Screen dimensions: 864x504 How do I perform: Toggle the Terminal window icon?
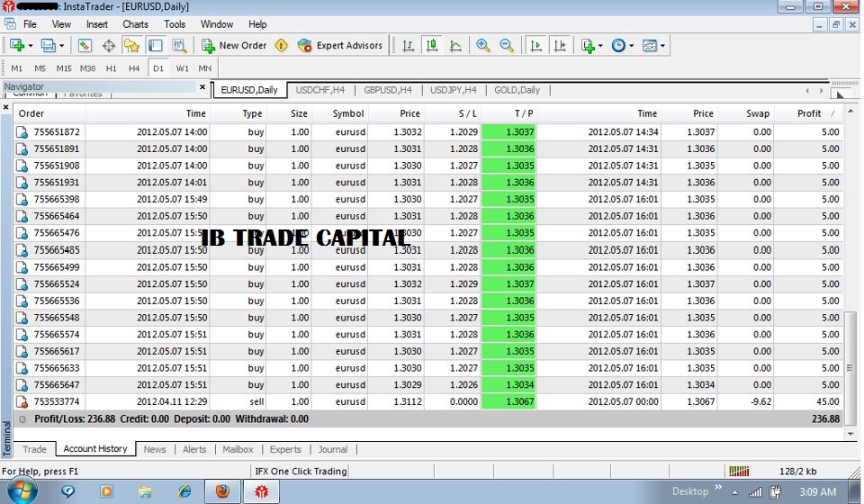(156, 46)
